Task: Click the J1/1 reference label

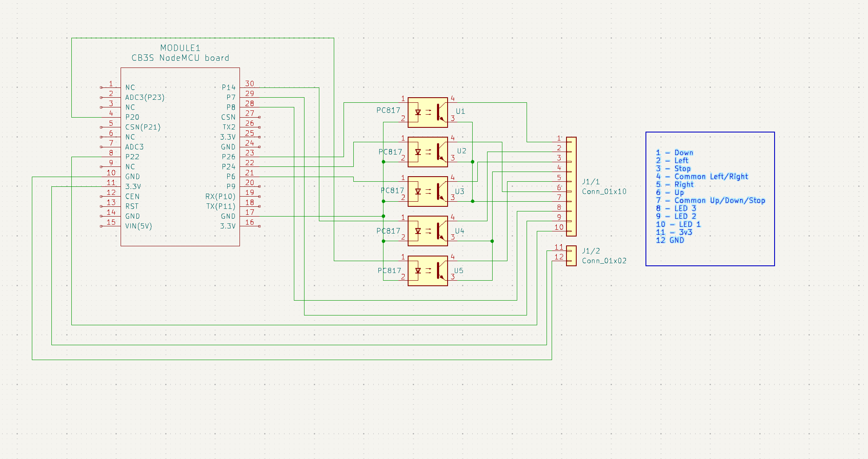Action: pyautogui.click(x=591, y=182)
